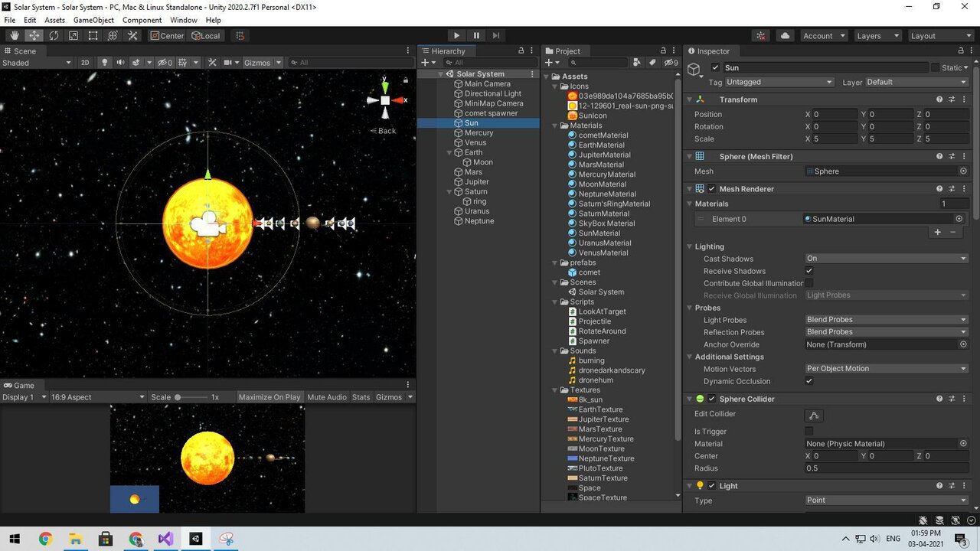
Task: Open the Component menu
Action: click(x=142, y=20)
